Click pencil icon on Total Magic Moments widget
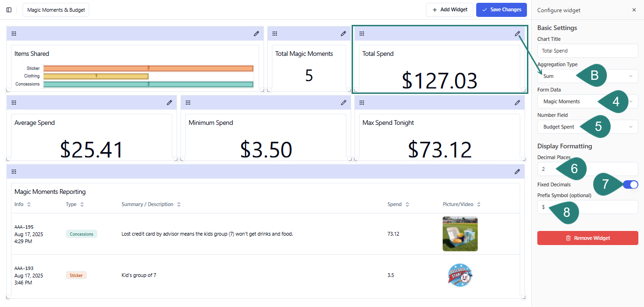644x307 pixels. [x=343, y=33]
